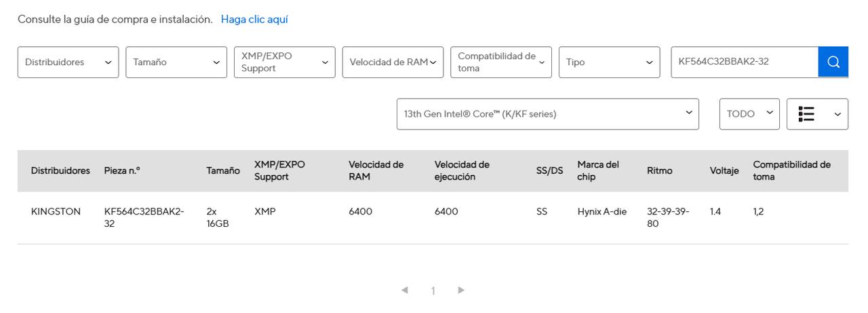The image size is (868, 313).
Task: Open the 13th Gen Intel Core selector
Action: pyautogui.click(x=548, y=114)
